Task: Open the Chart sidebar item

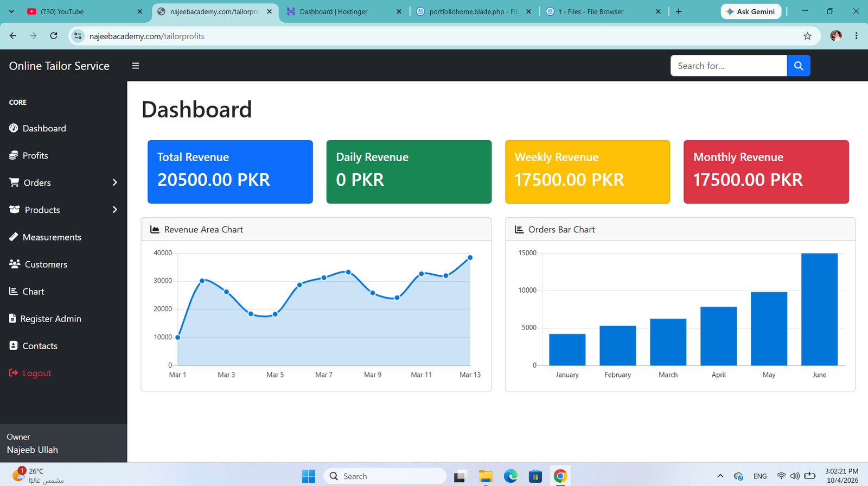Action: pyautogui.click(x=27, y=292)
